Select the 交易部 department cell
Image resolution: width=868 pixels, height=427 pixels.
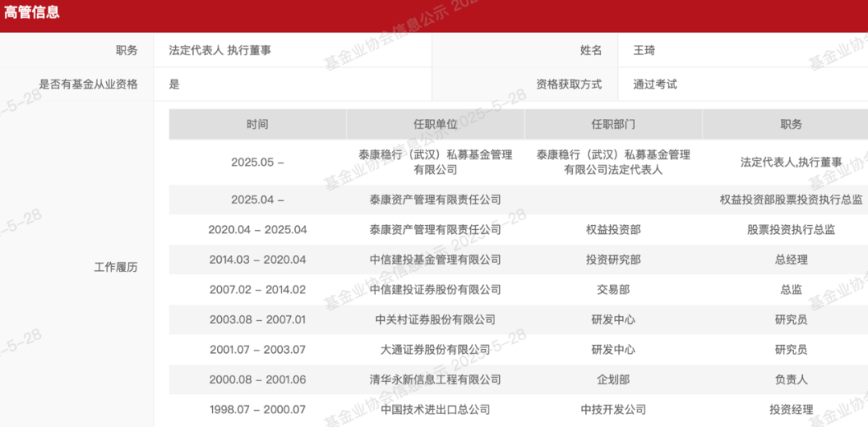(613, 289)
